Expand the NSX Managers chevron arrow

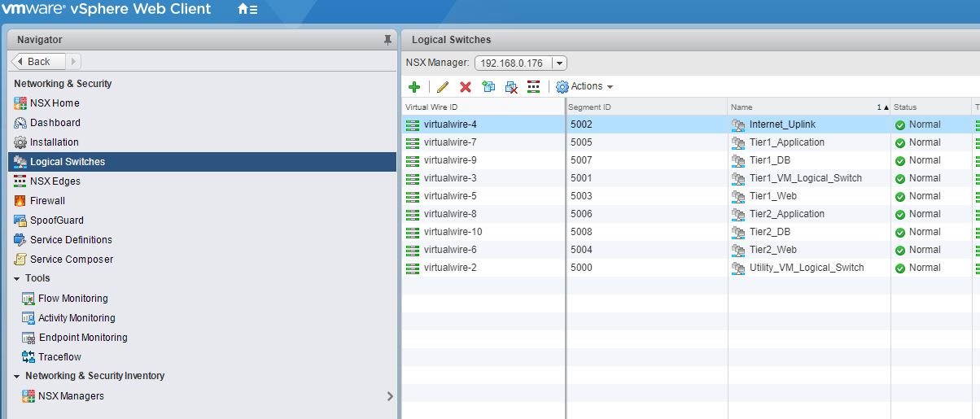[390, 396]
